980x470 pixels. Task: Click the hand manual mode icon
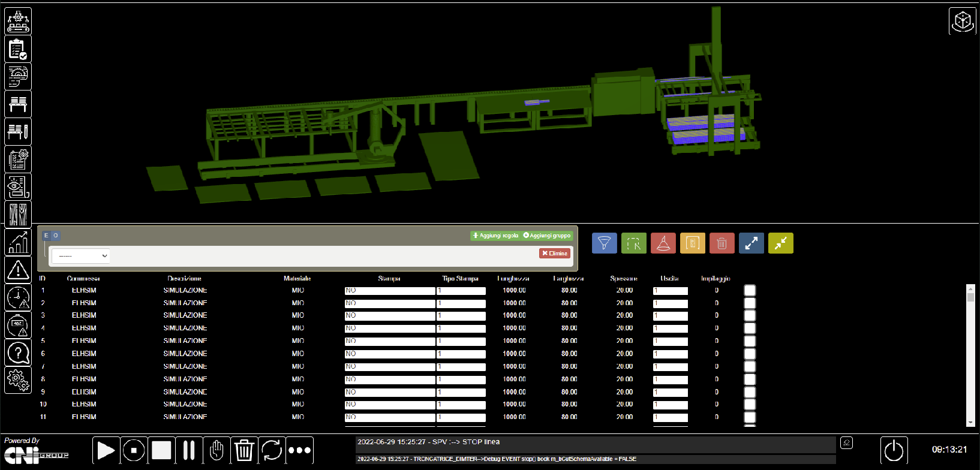tap(217, 450)
